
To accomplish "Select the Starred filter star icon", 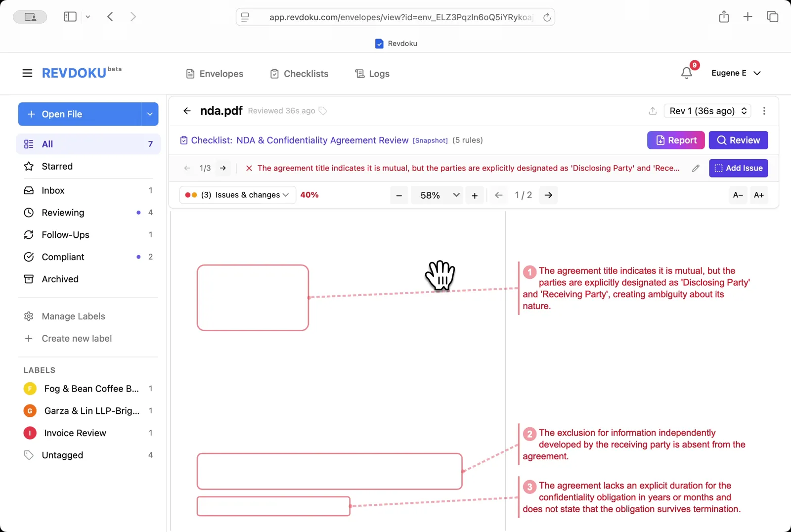I will 29,166.
